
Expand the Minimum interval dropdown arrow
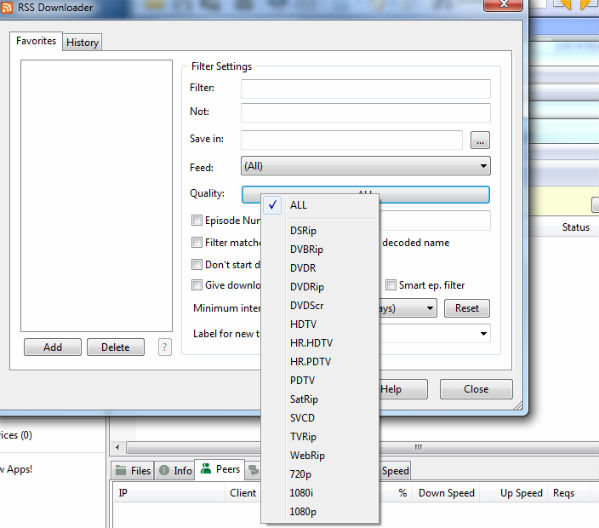pyautogui.click(x=430, y=308)
